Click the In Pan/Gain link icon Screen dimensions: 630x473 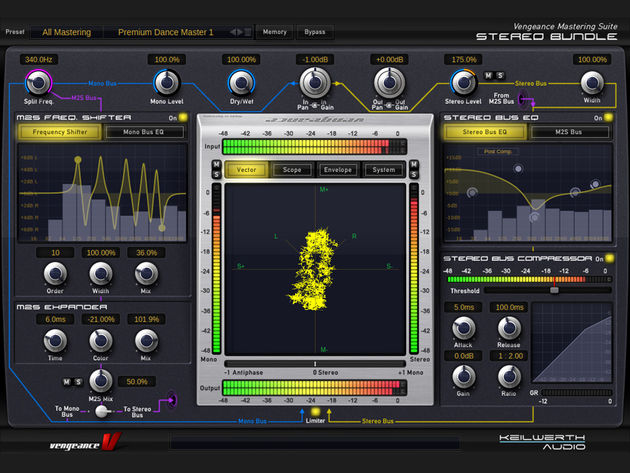pos(315,106)
